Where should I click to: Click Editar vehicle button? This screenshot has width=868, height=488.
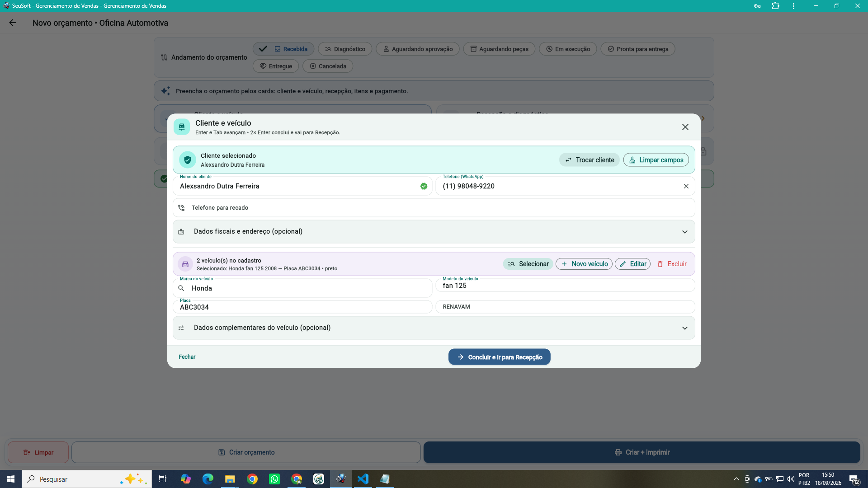pos(632,264)
